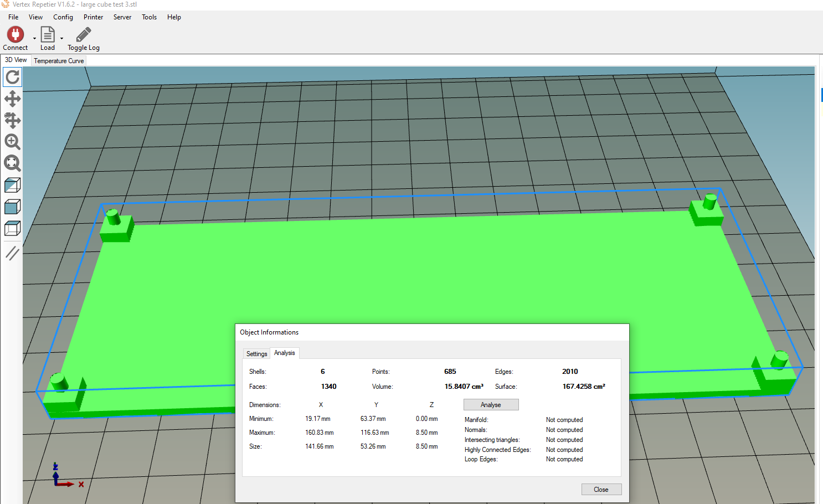Screen dimensions: 823x504
Task: Select the Rotate view tool
Action: [12, 77]
